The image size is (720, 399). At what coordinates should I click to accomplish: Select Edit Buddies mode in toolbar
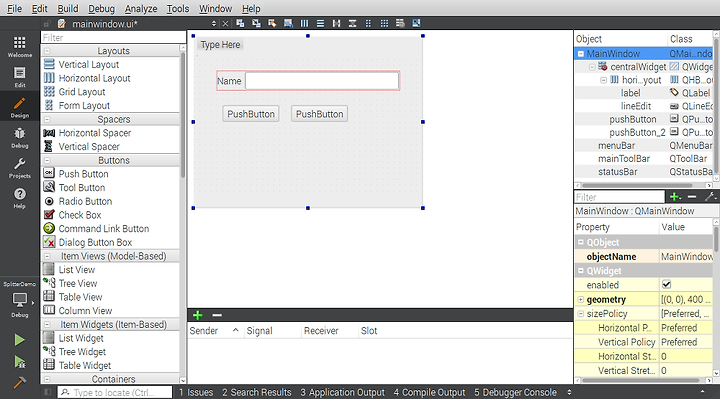click(x=272, y=23)
